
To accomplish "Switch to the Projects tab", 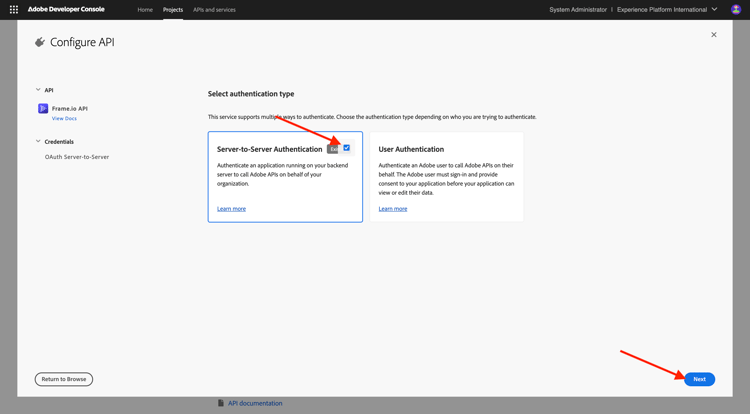I will 173,10.
